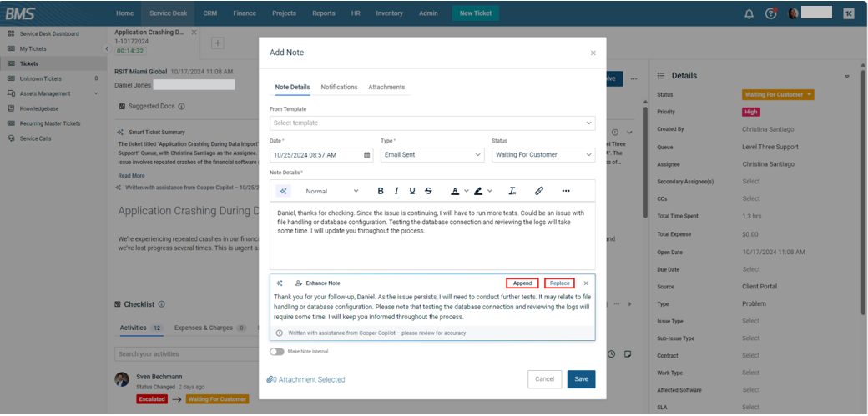
Task: Open the calendar date picker icon
Action: tap(367, 155)
